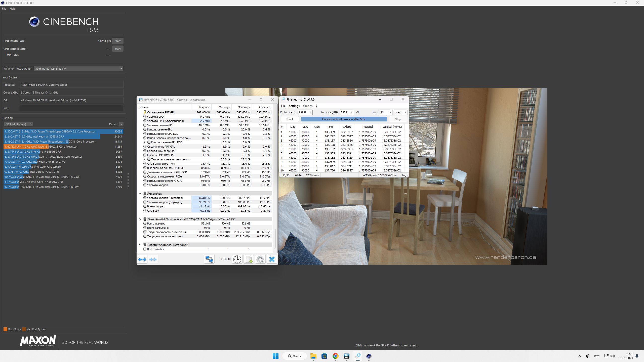Screen dimensions: 644x362
Task: Open Minimum Test Duration dropdown
Action: point(78,69)
